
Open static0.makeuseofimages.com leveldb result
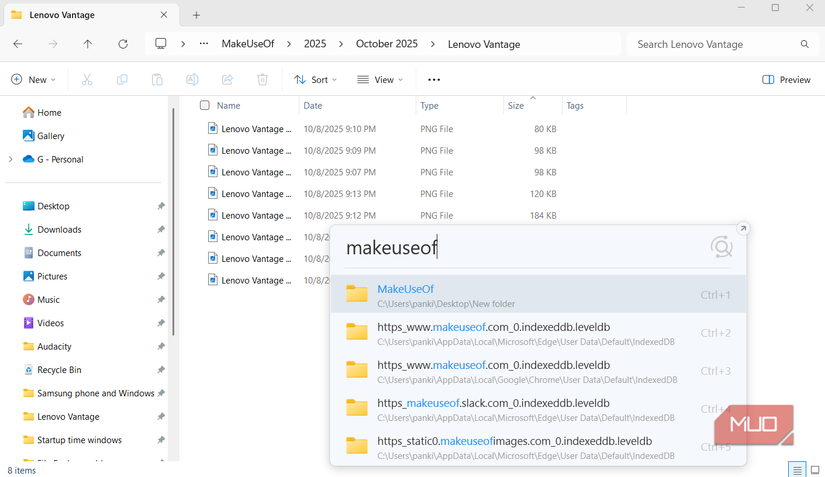point(538,446)
